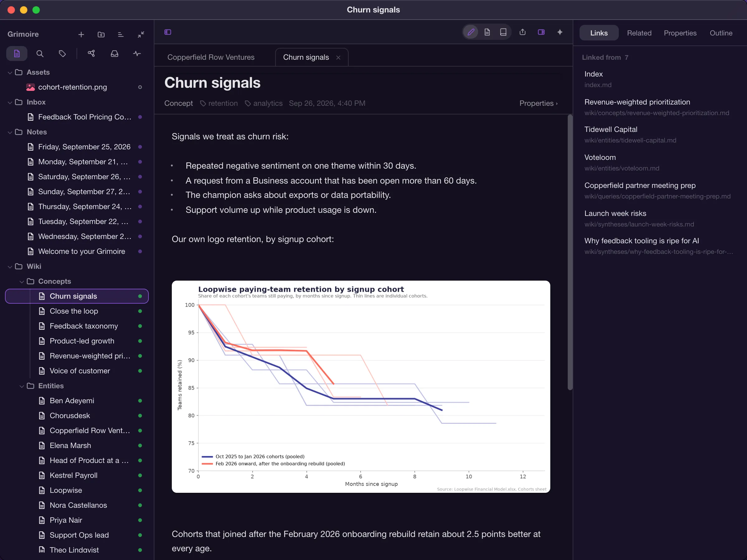
Task: Click the editor vertical scrollbar
Action: click(x=570, y=253)
